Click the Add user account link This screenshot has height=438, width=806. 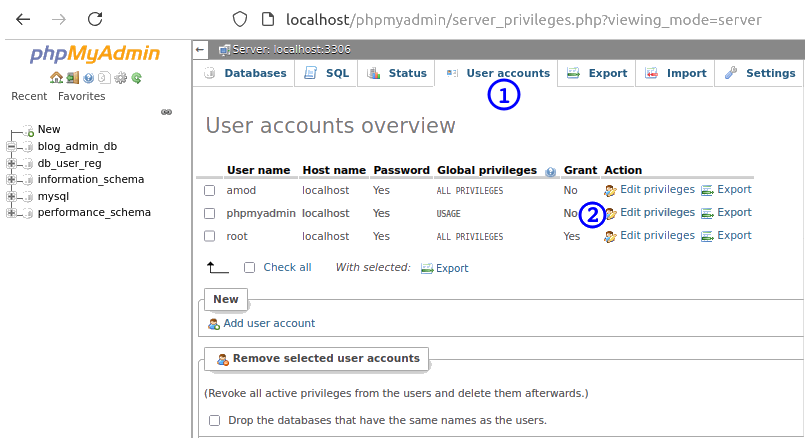tap(269, 323)
